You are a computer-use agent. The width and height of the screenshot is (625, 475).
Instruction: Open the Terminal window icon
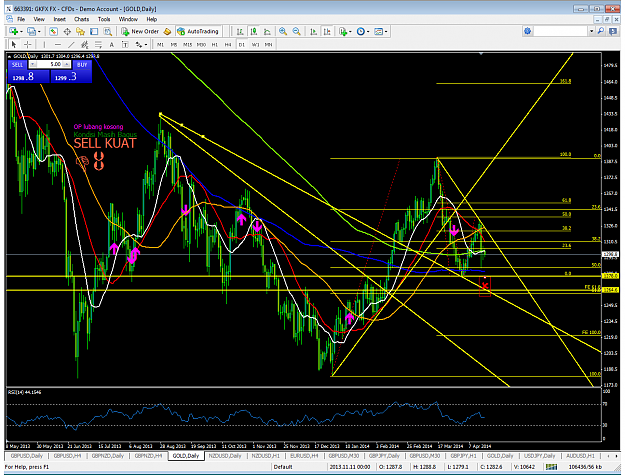click(x=94, y=31)
